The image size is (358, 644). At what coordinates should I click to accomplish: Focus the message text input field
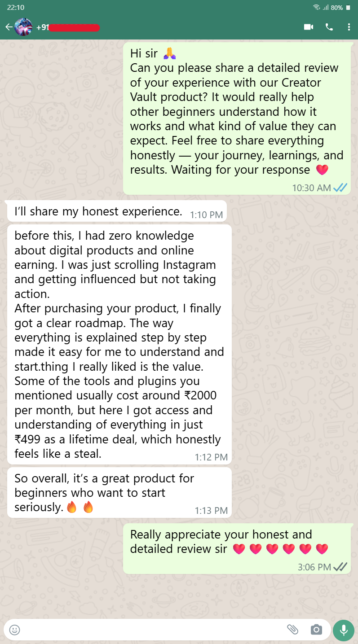148,630
